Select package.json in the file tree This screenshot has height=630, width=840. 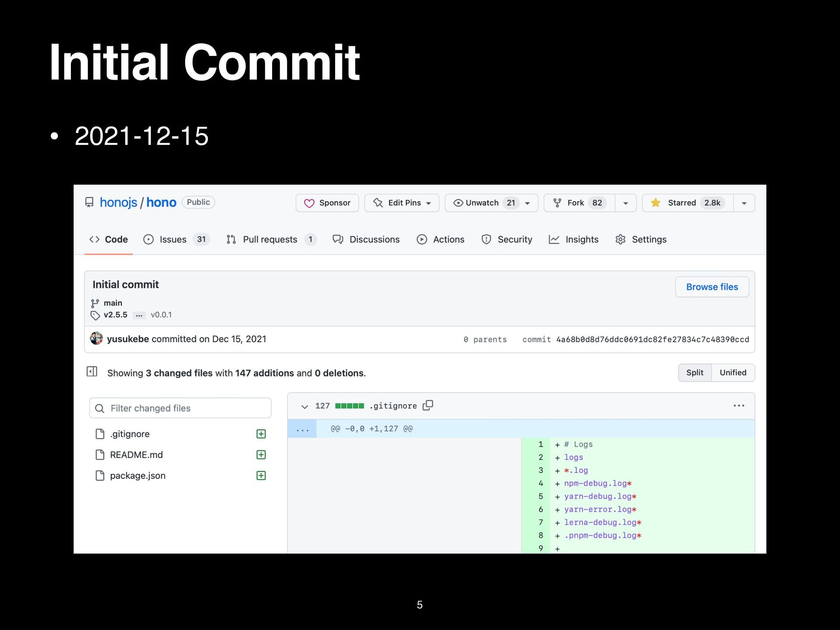tap(138, 476)
